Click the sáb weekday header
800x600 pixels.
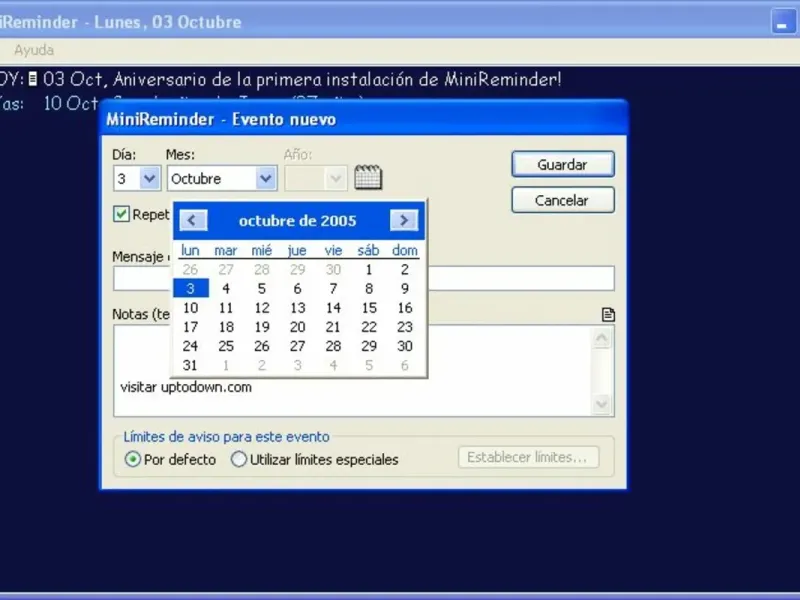coord(368,250)
